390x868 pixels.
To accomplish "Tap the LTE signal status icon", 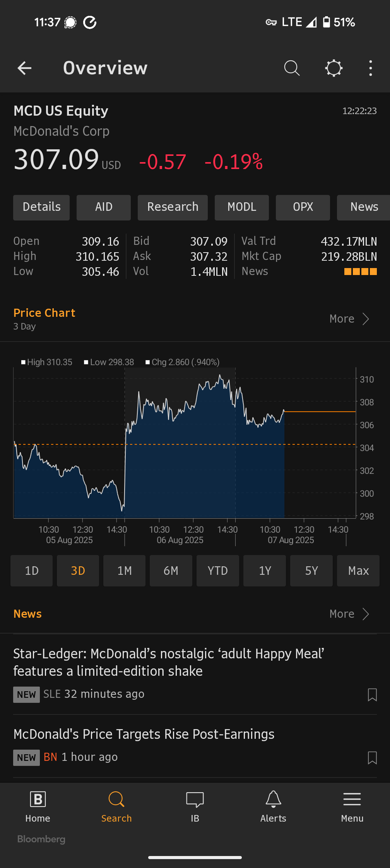I will pyautogui.click(x=299, y=22).
